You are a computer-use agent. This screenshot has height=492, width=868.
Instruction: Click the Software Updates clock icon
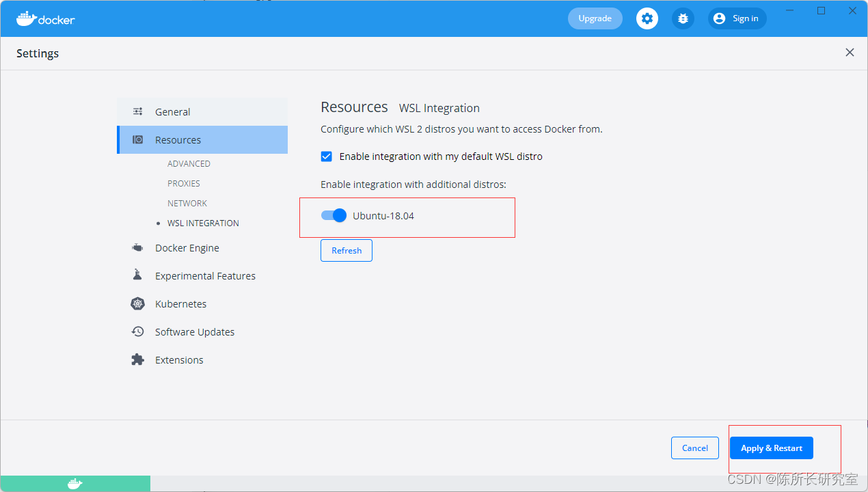(x=138, y=331)
